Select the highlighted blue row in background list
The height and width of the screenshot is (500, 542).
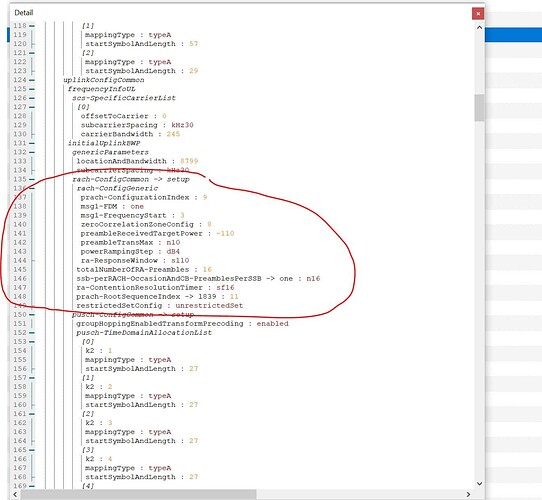click(513, 35)
